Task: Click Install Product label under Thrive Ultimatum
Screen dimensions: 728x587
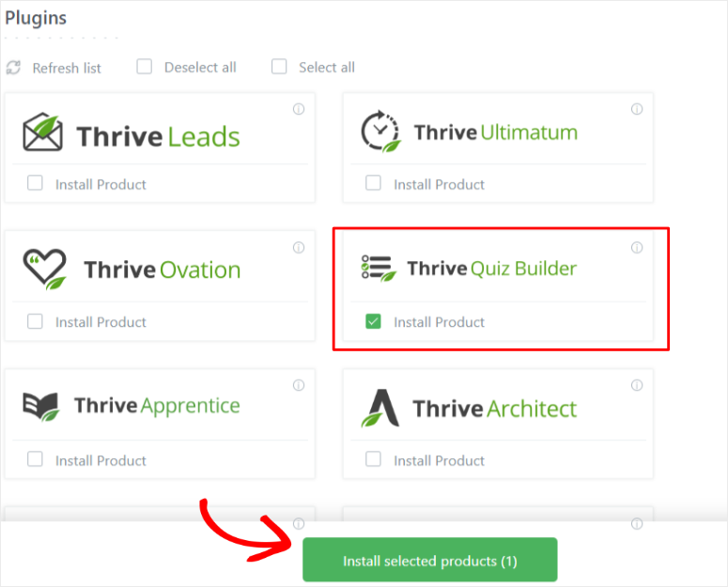Action: tap(440, 185)
